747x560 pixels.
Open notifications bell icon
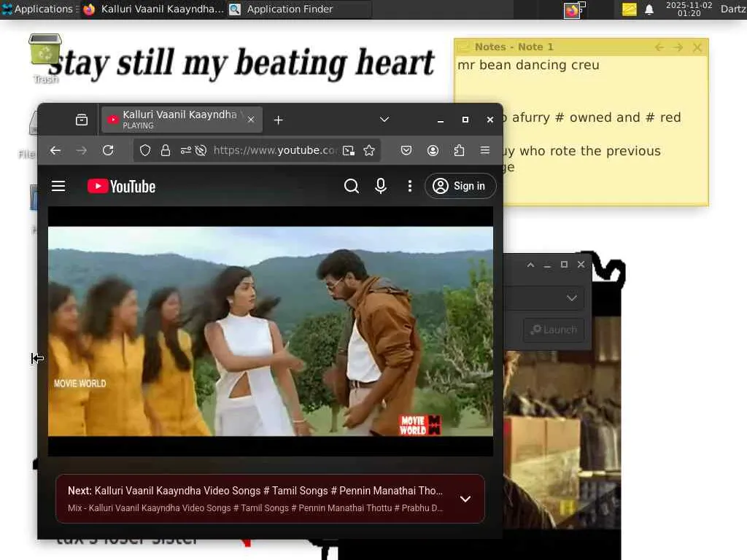pyautogui.click(x=649, y=9)
